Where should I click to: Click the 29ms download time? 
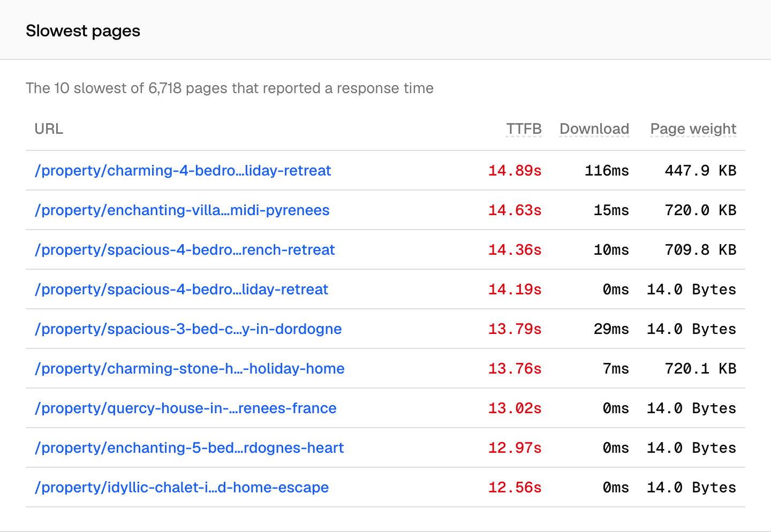point(611,329)
